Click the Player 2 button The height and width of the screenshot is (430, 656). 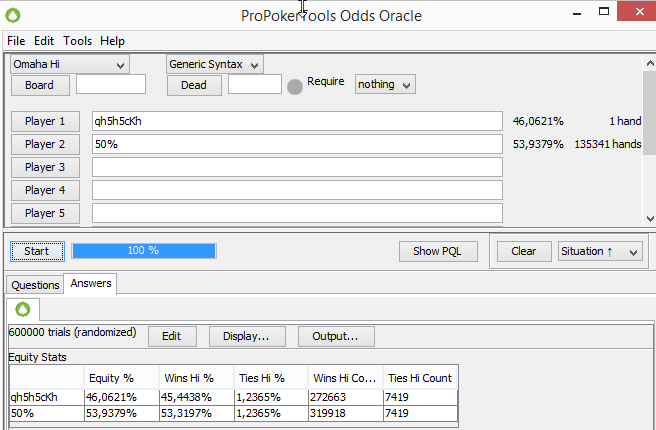coord(45,144)
